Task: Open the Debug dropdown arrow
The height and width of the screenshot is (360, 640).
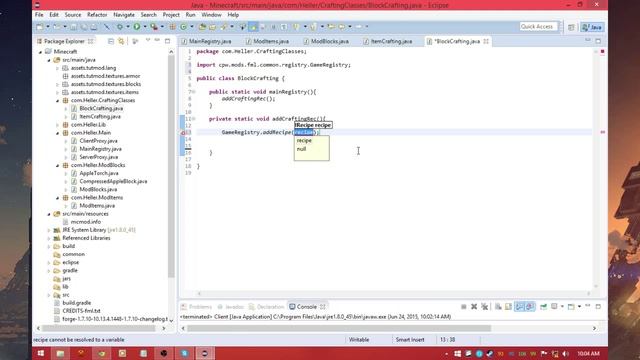Action: click(x=127, y=27)
